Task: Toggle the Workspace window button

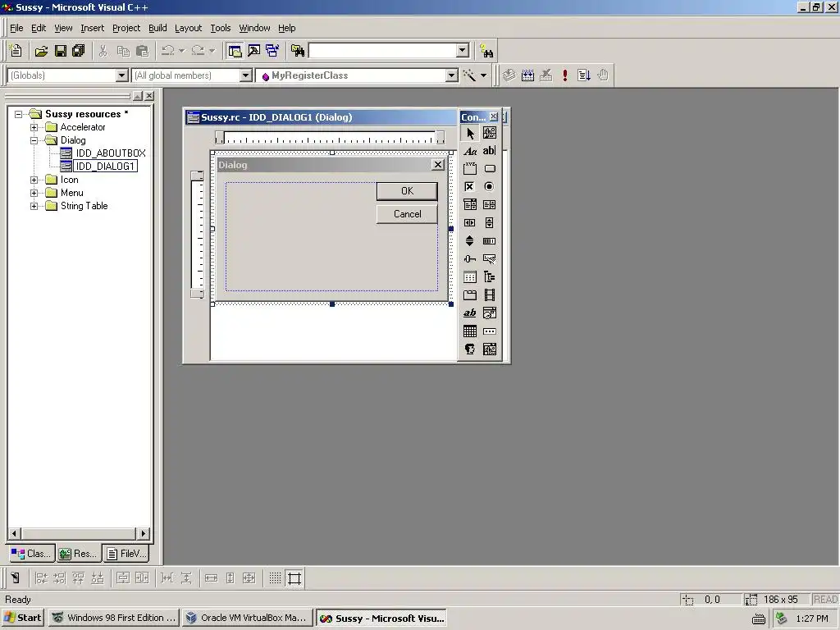Action: point(235,51)
